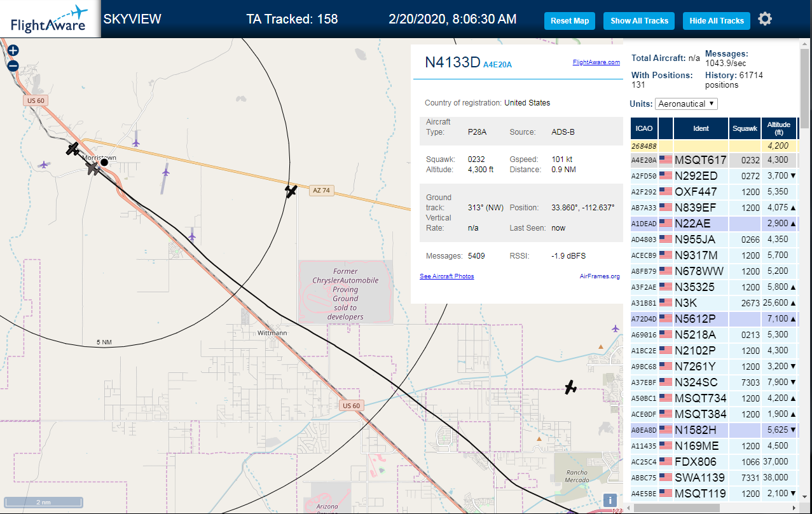The width and height of the screenshot is (812, 514).
Task: Select N955JA aircraft row
Action: pos(714,240)
